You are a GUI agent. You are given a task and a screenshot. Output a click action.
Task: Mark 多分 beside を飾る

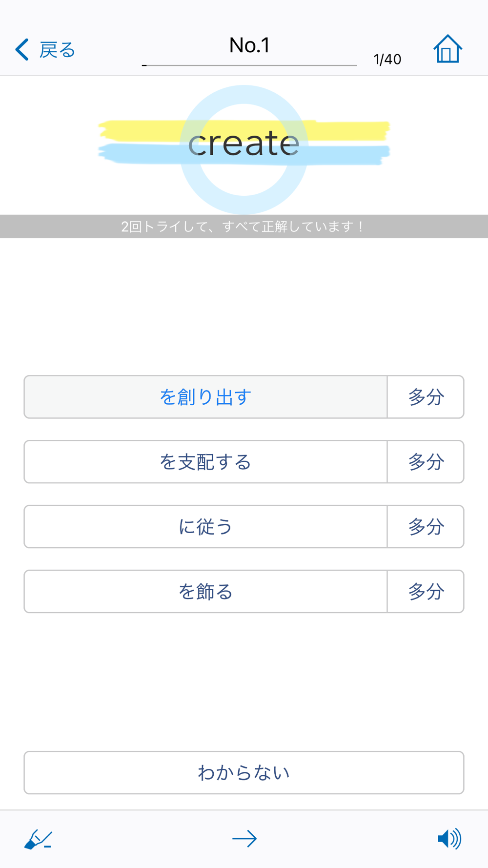click(426, 592)
